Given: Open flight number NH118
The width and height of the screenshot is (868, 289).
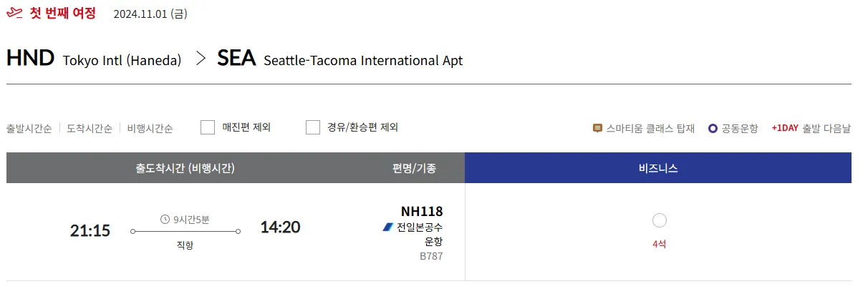Looking at the screenshot, I should [422, 211].
